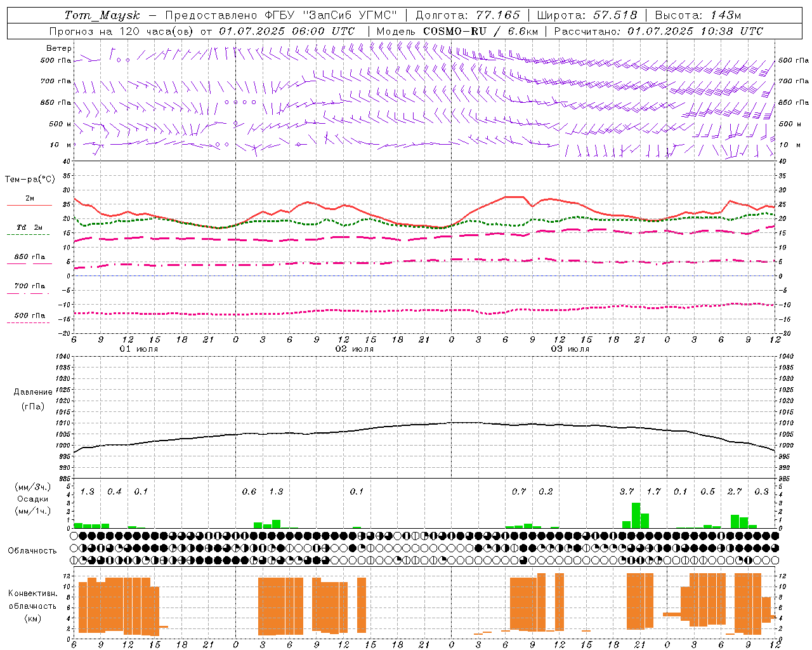Select the 'Предоставлено ФГБУ "ЗапСиб УГМС"' header text
Viewport: 812px width, 650px height.
(x=281, y=15)
